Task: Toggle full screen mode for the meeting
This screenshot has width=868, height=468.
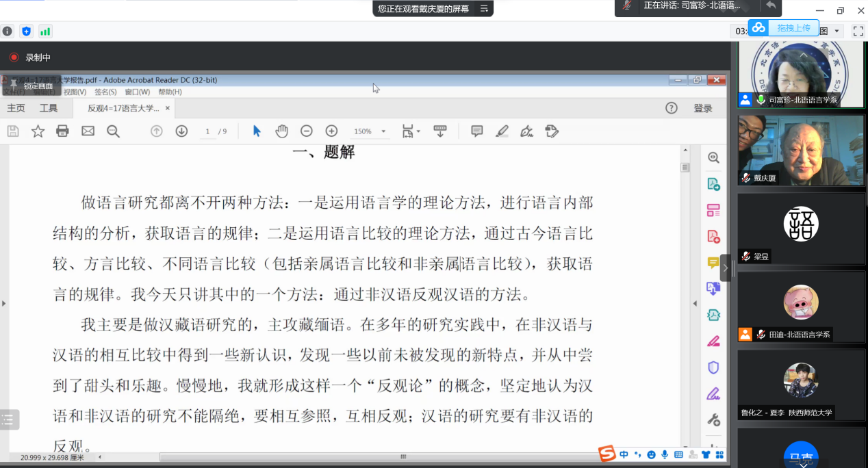Action: pos(858,31)
